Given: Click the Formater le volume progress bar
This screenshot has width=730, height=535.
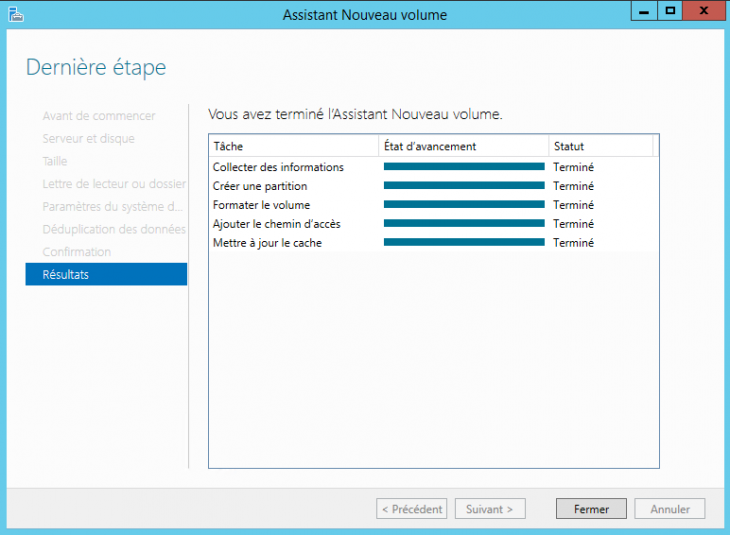Looking at the screenshot, I should pyautogui.click(x=464, y=205).
